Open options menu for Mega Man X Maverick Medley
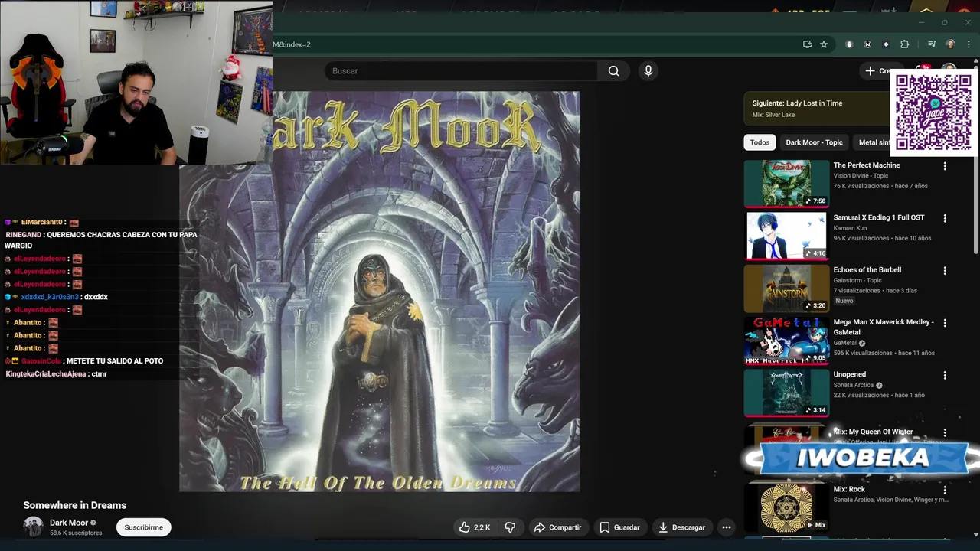Viewport: 980px width, 551px height. 945,323
